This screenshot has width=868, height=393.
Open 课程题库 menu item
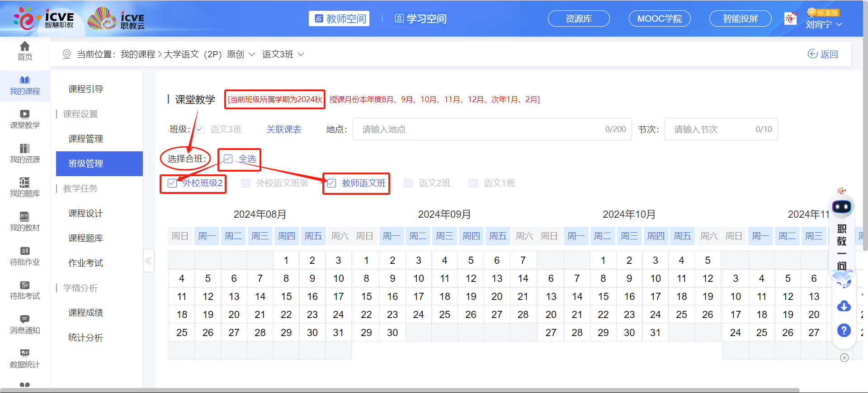pyautogui.click(x=86, y=238)
